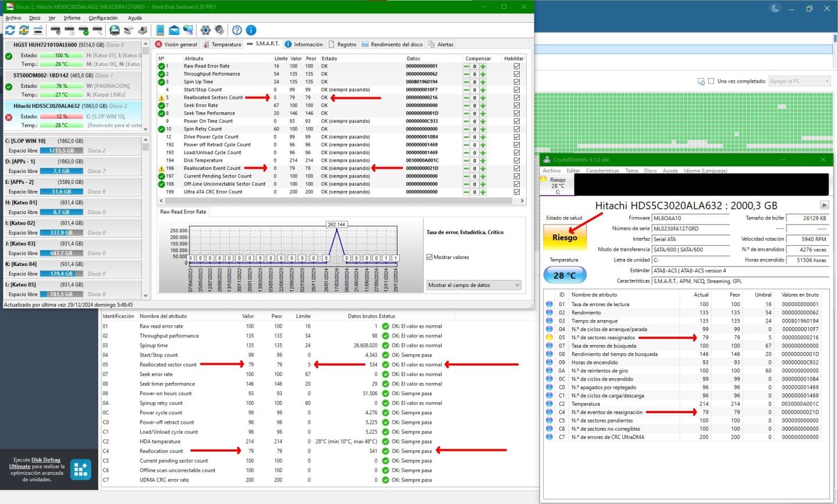Click the speaker sound toolbar icon
The image size is (838, 504).
(x=219, y=30)
